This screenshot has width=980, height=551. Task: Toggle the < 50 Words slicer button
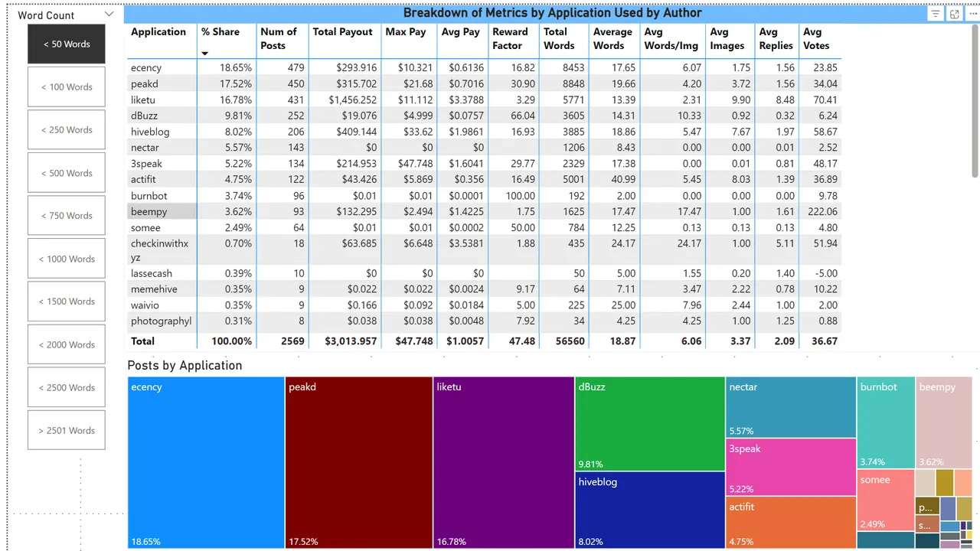pyautogui.click(x=67, y=44)
